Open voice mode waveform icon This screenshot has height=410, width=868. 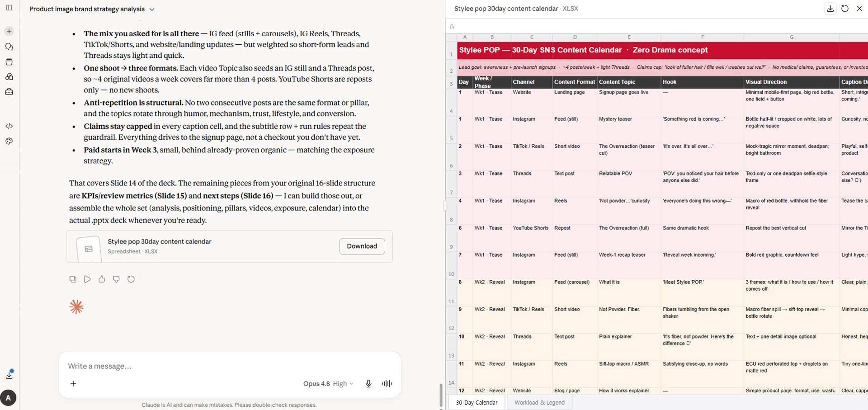[x=387, y=384]
